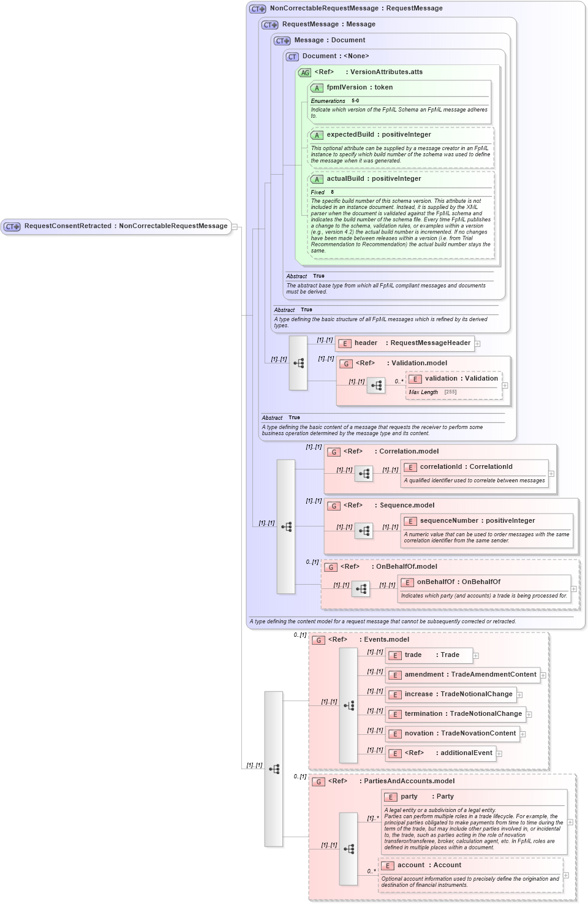Click CT icon of NonCorrectableRequestMessage
Screen dimensions: 588x904
click(257, 9)
